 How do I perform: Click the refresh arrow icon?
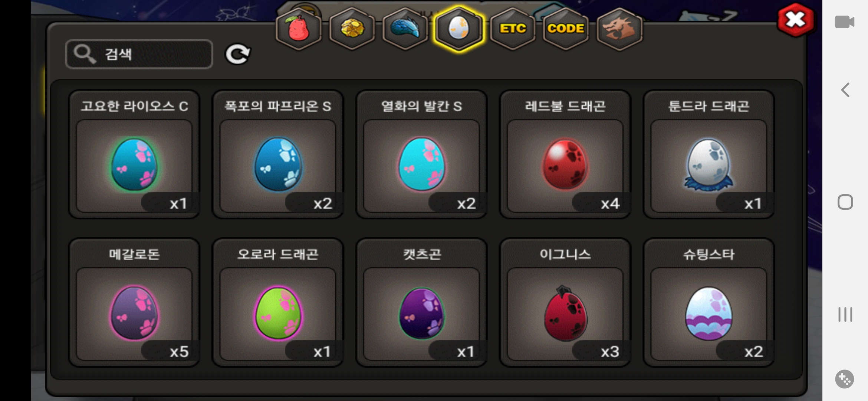click(238, 54)
